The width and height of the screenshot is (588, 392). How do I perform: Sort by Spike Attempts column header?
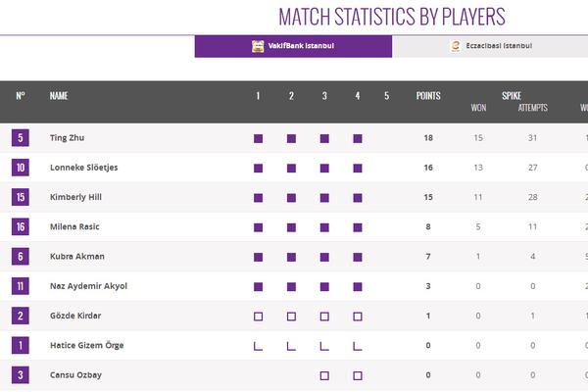click(532, 107)
